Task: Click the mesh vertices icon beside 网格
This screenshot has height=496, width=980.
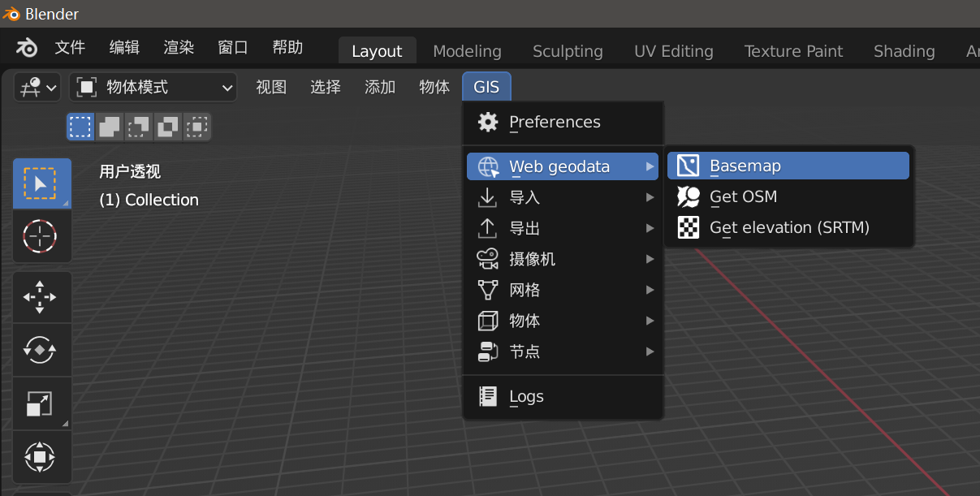Action: [488, 290]
